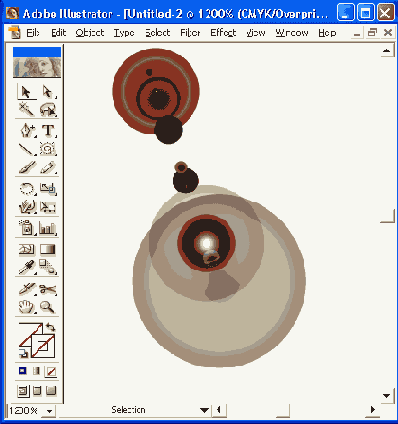The width and height of the screenshot is (398, 424).
Task: Select the Gradient tool
Action: point(48,249)
